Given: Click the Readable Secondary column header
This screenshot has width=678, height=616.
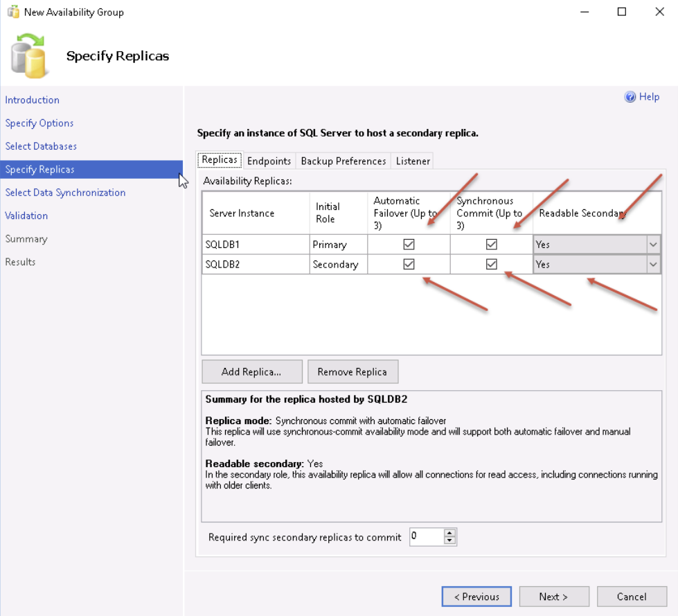Looking at the screenshot, I should pos(597,213).
